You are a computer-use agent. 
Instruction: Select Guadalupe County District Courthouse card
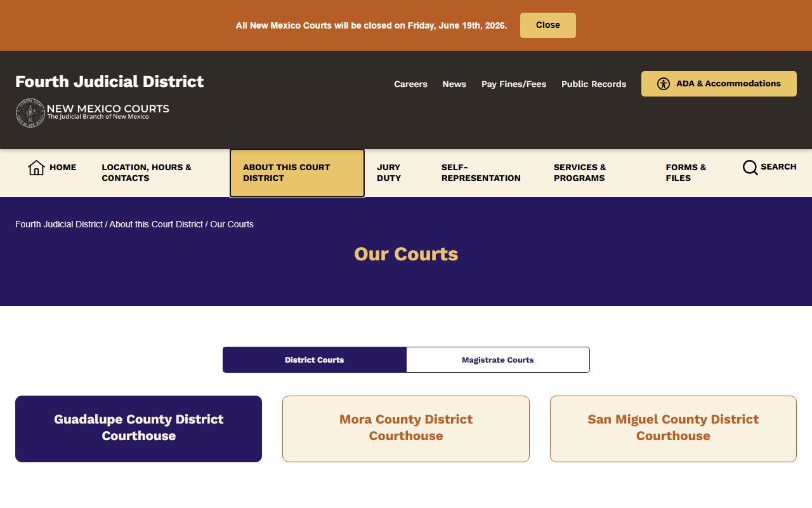coord(138,429)
